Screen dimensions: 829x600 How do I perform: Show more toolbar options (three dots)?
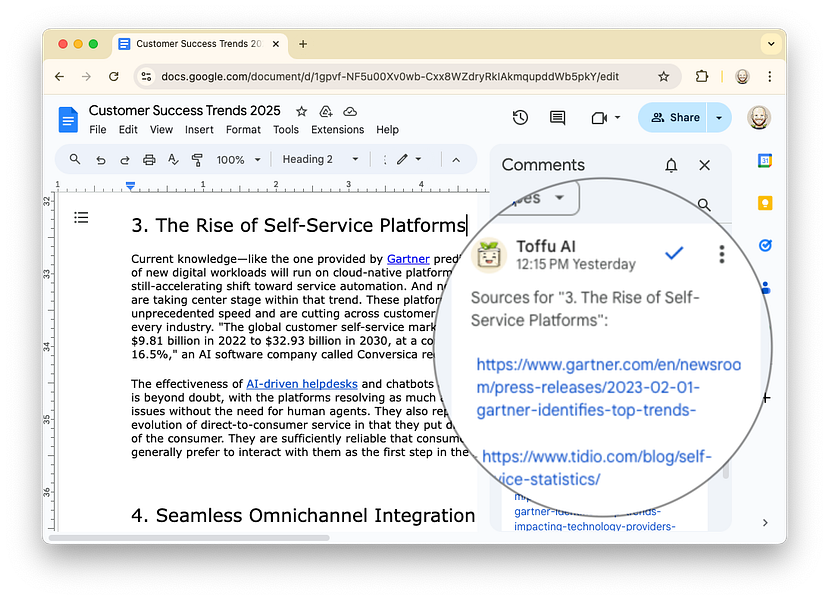point(384,160)
